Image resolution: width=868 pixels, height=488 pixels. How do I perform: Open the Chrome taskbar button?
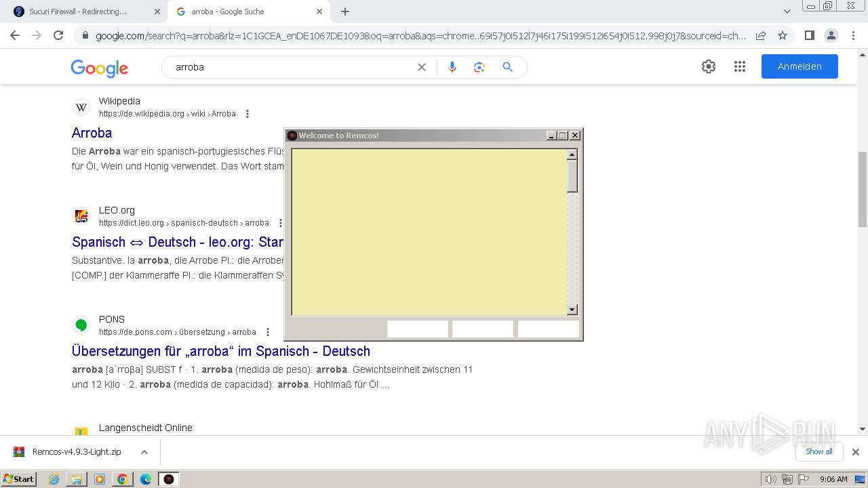(123, 479)
